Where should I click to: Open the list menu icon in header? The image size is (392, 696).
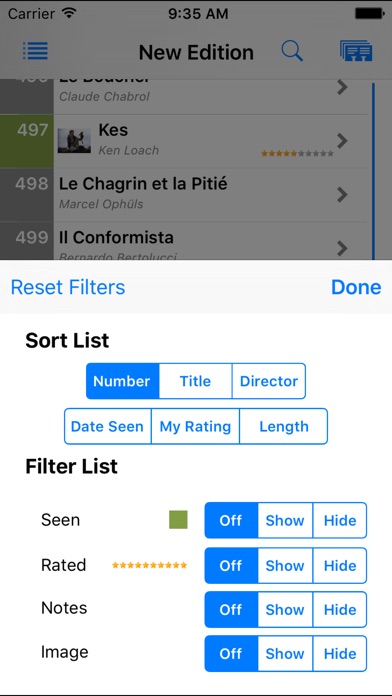[x=36, y=51]
